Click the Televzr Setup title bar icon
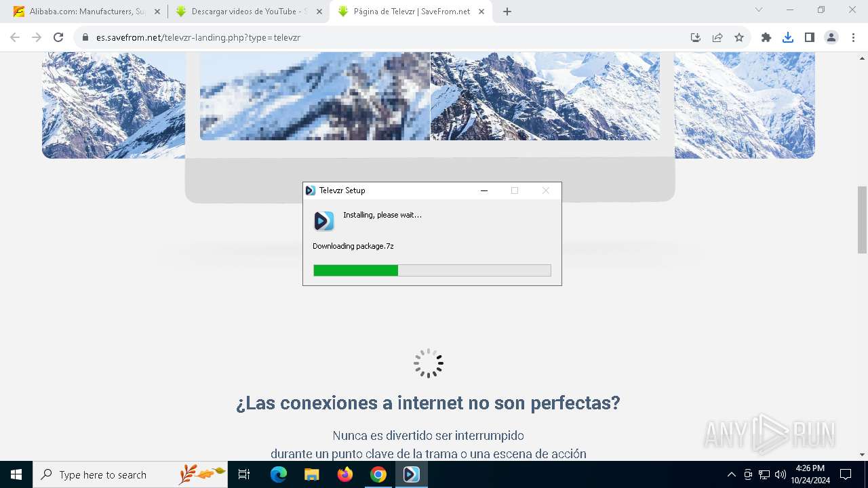 (311, 190)
